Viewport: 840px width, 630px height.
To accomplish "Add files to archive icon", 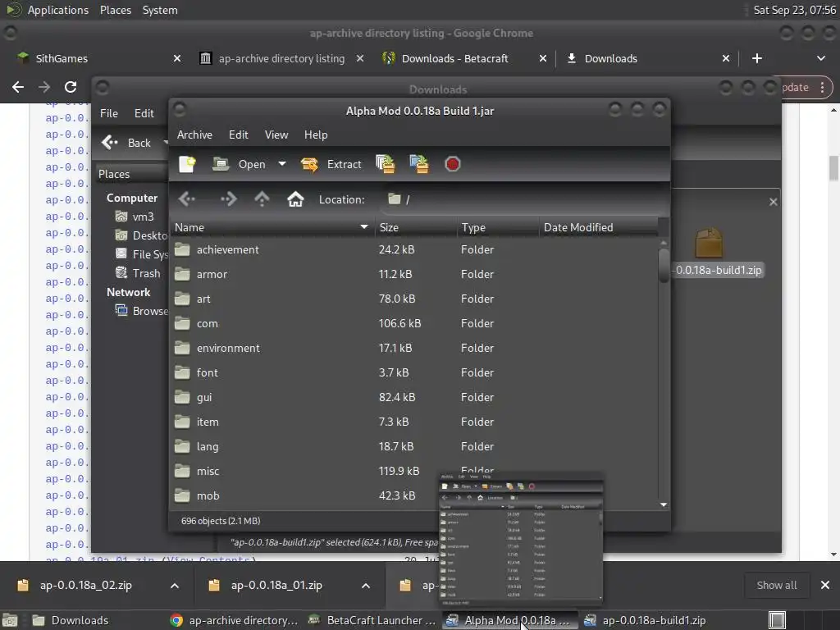I will [x=386, y=164].
